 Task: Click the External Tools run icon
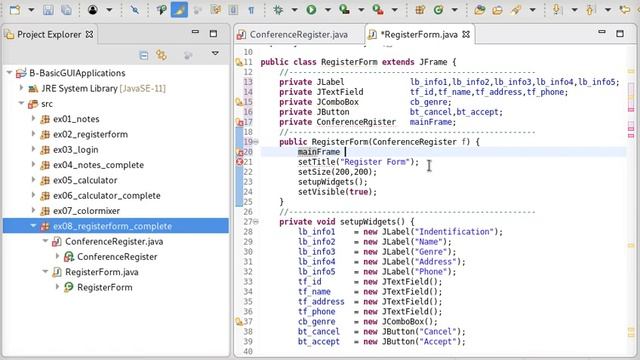pyautogui.click(x=378, y=10)
